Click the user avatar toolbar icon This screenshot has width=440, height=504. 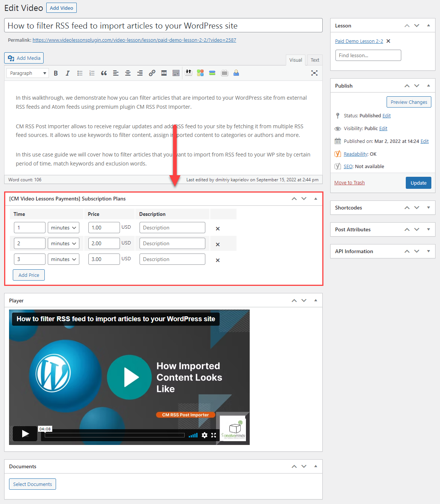point(236,73)
